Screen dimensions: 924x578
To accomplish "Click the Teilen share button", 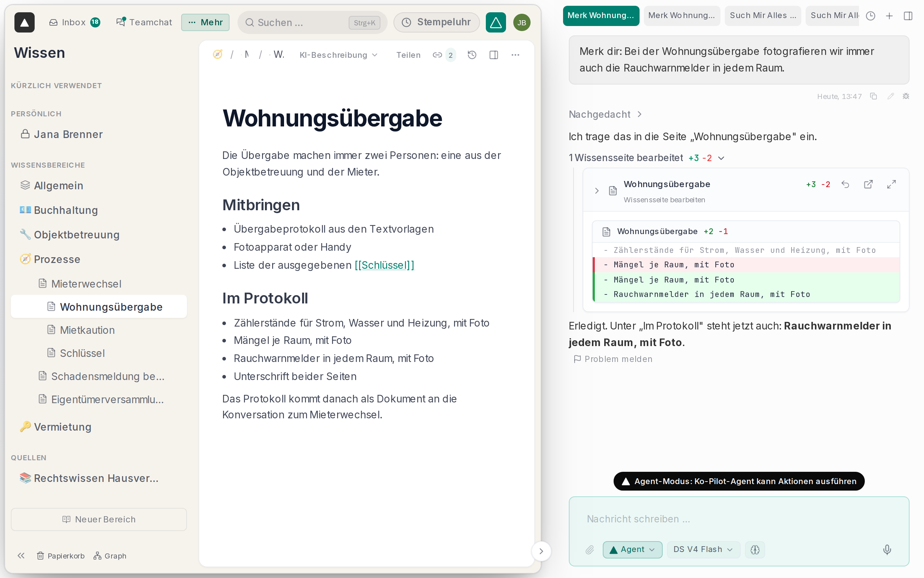I will 408,55.
